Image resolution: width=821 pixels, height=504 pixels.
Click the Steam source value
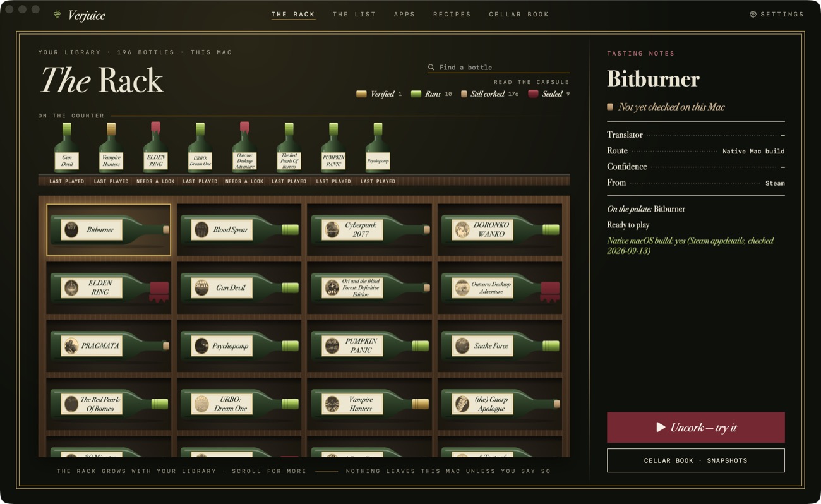coord(775,183)
